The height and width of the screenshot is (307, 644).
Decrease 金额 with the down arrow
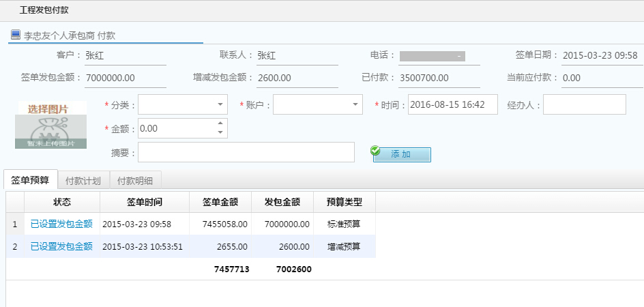tap(220, 132)
